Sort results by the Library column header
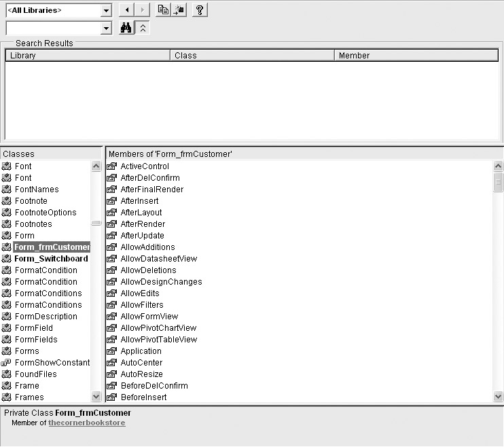Screen dimensions: 504x447 [x=87, y=56]
